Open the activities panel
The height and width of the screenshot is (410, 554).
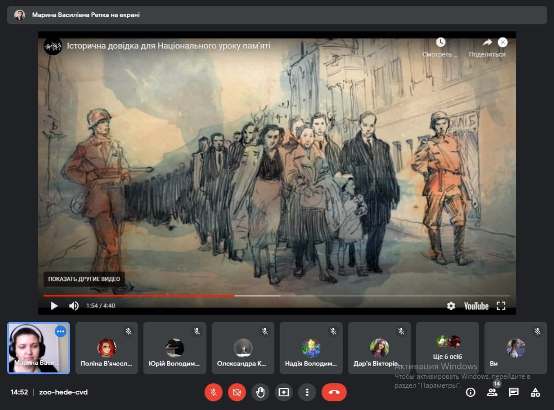click(x=535, y=392)
